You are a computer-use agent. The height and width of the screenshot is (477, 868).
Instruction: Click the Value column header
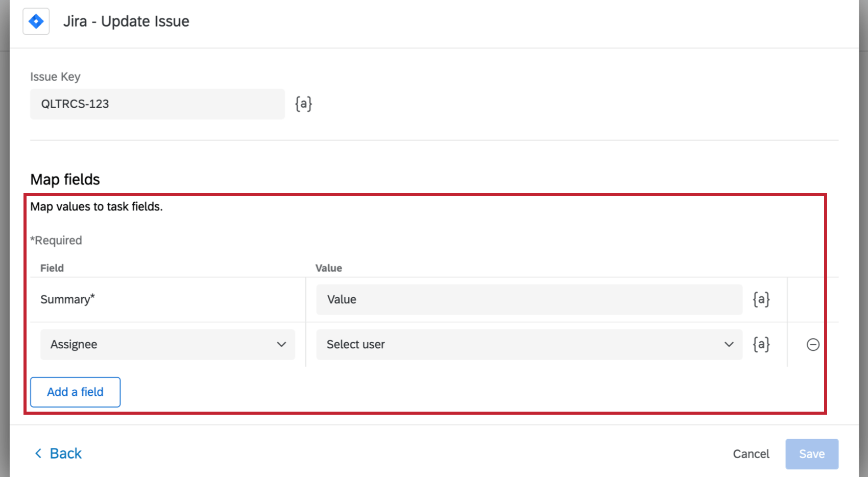point(328,268)
